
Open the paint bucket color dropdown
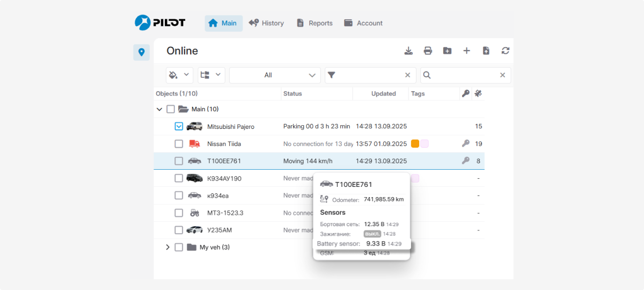[179, 75]
